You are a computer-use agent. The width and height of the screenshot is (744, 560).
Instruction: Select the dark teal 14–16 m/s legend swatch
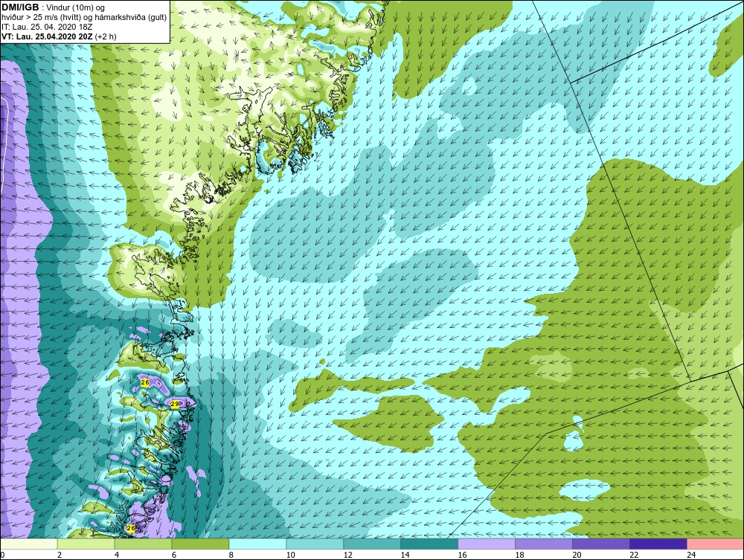click(429, 544)
